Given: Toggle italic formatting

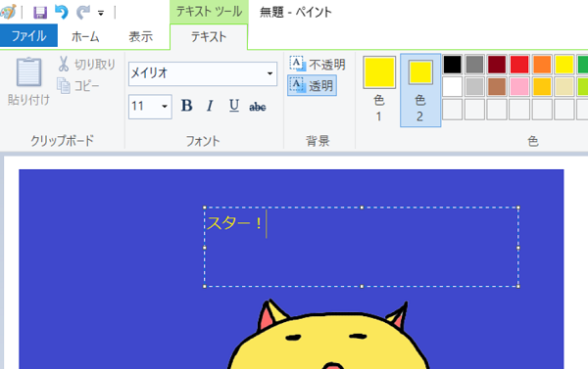Looking at the screenshot, I should click(x=211, y=106).
